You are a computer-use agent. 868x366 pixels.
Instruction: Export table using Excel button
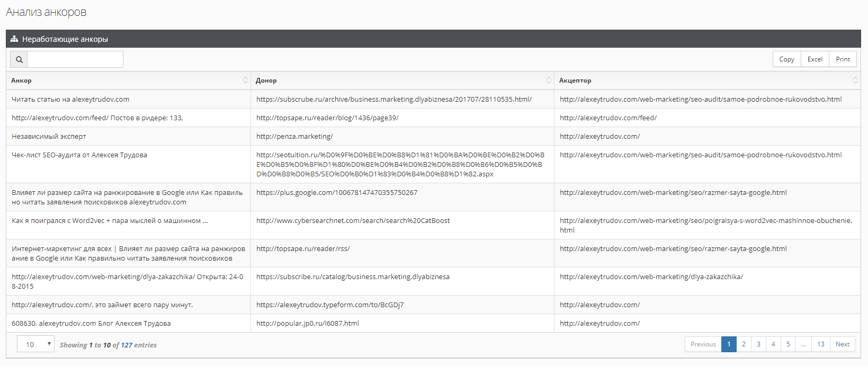815,59
